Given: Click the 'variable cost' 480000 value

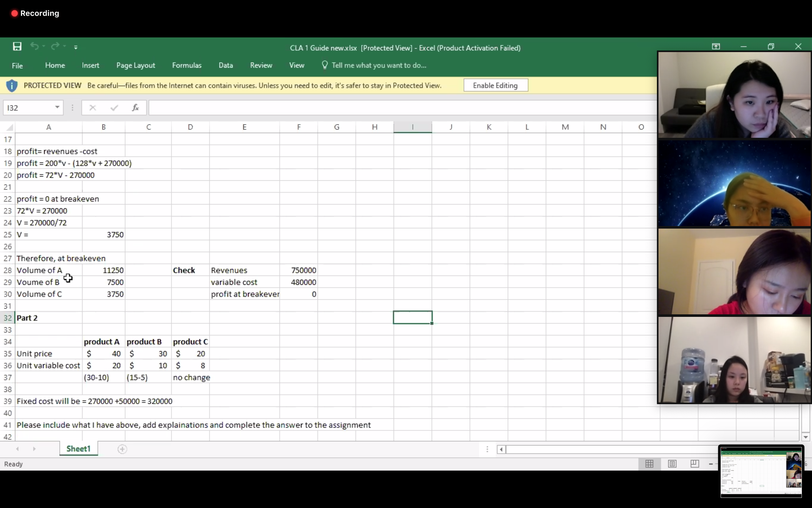Looking at the screenshot, I should (x=298, y=282).
